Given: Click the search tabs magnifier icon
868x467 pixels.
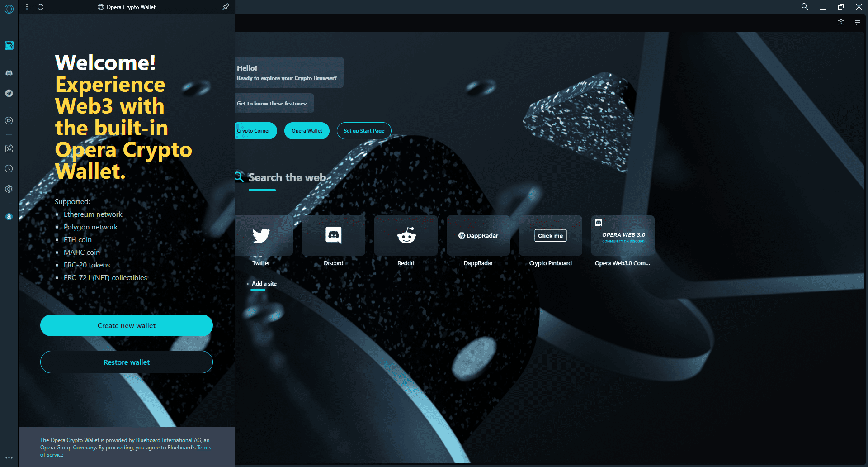Looking at the screenshot, I should coord(805,7).
